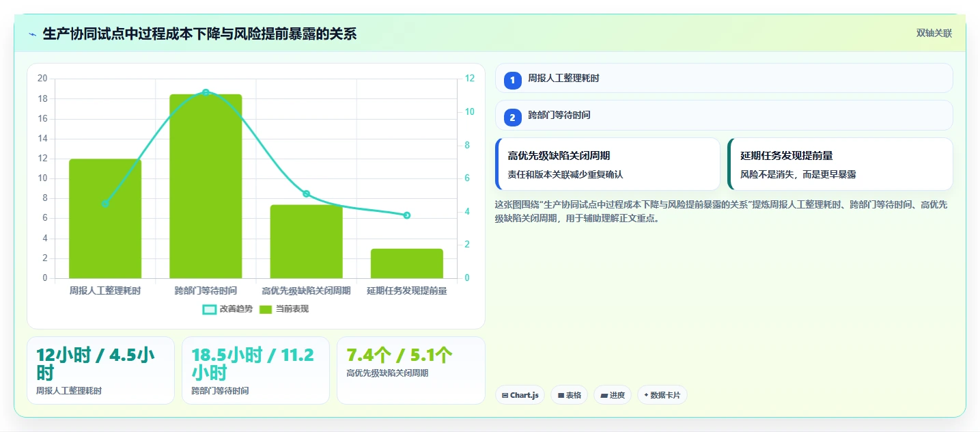The width and height of the screenshot is (980, 432).
Task: Open the 高优先级缺陷关闭周期 info card
Action: 608,164
